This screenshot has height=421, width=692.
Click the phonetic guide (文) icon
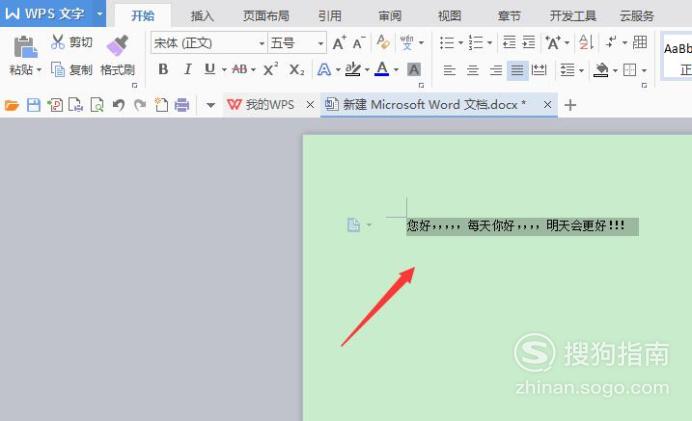(x=407, y=43)
